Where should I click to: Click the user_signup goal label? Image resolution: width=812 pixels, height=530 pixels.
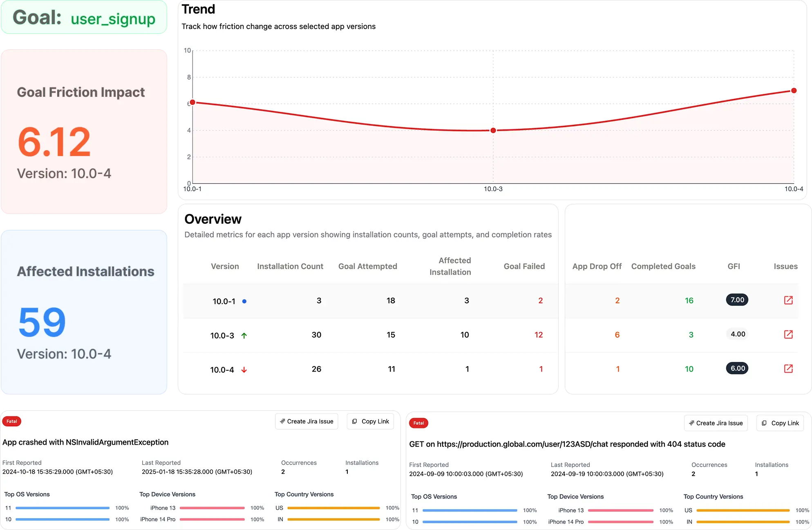(113, 19)
